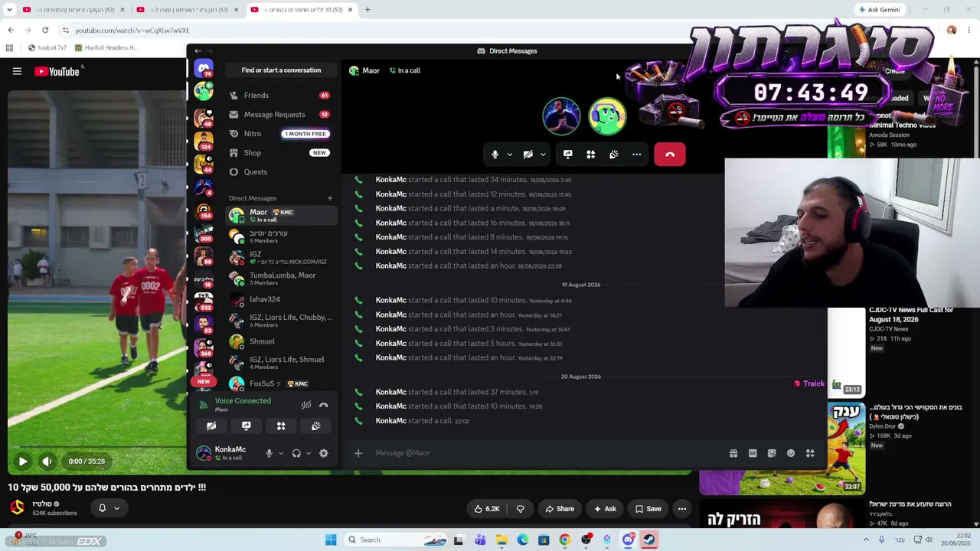Screen dimensions: 980x551
Task: Open the IGZ direct message
Action: pyautogui.click(x=279, y=257)
